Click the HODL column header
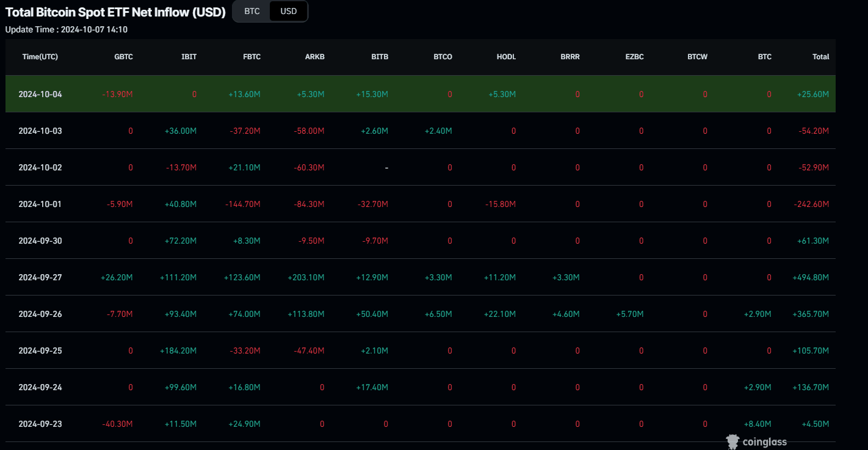868x450 pixels. 506,57
